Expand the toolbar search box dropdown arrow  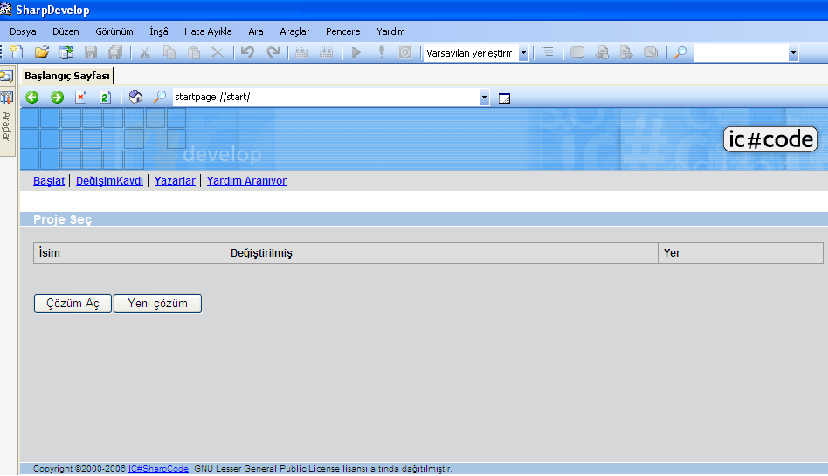793,53
